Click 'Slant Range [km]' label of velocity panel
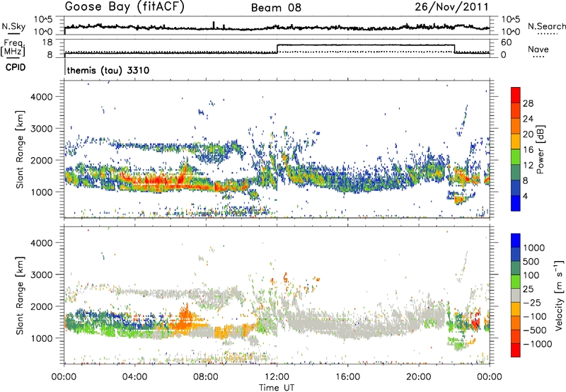Image resolution: width=566 pixels, height=392 pixels. [x=20, y=295]
